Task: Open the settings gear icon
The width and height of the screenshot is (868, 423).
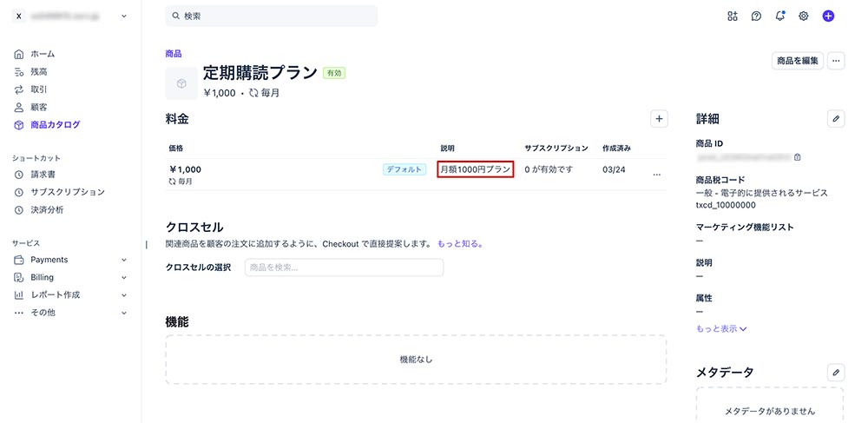Action: [804, 16]
